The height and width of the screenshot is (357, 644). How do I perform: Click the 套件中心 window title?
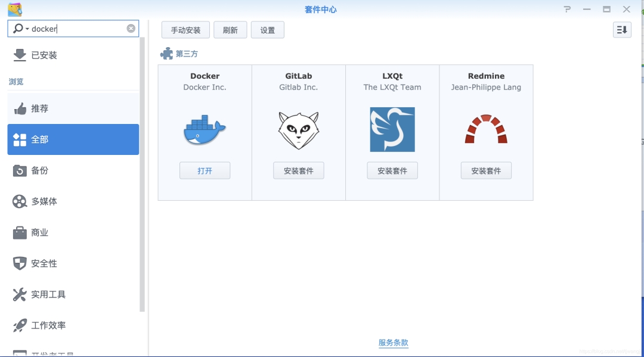[x=321, y=10]
